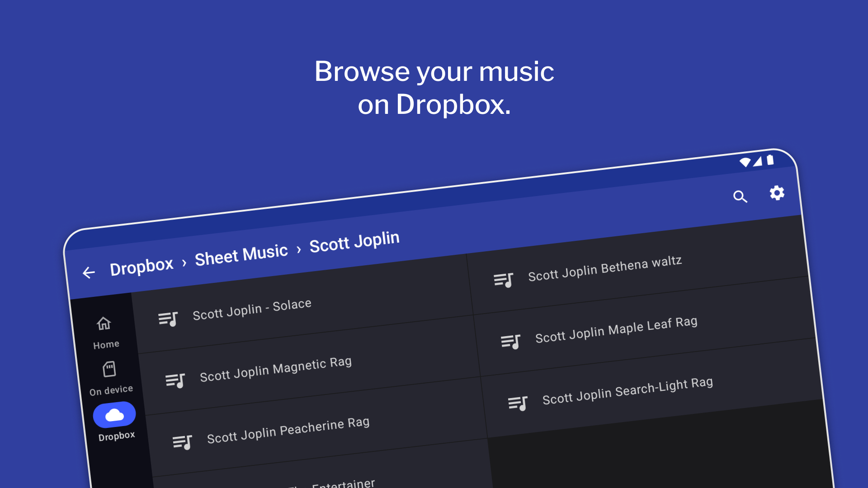Click Scott Joplin breadcrumb title
This screenshot has height=488, width=868.
click(354, 242)
